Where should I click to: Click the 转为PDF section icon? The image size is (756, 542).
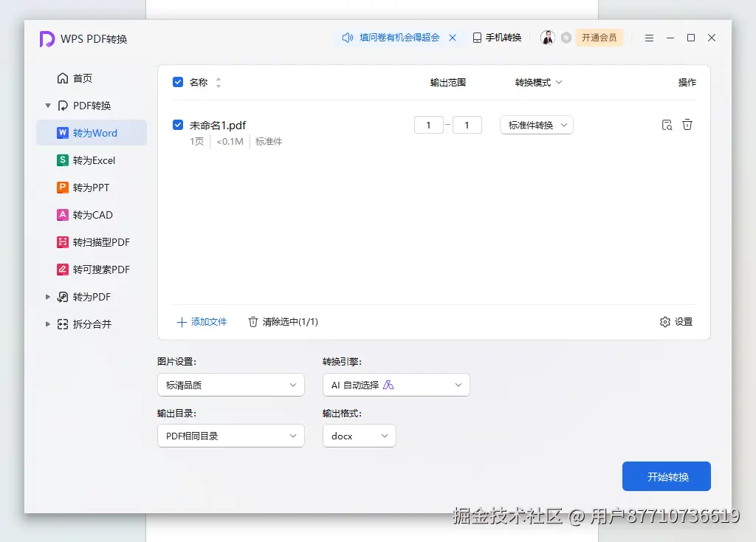(x=63, y=297)
